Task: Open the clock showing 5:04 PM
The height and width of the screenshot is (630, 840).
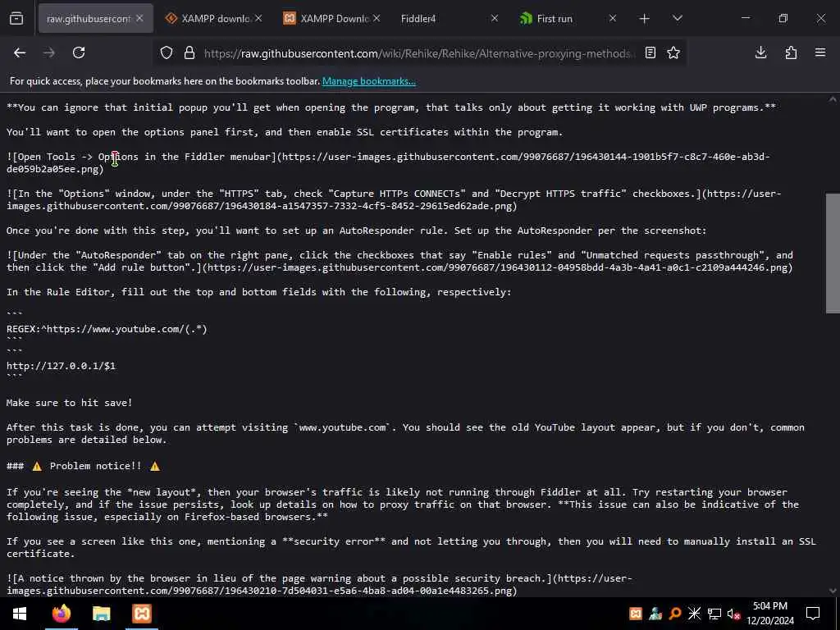Action: tap(770, 614)
